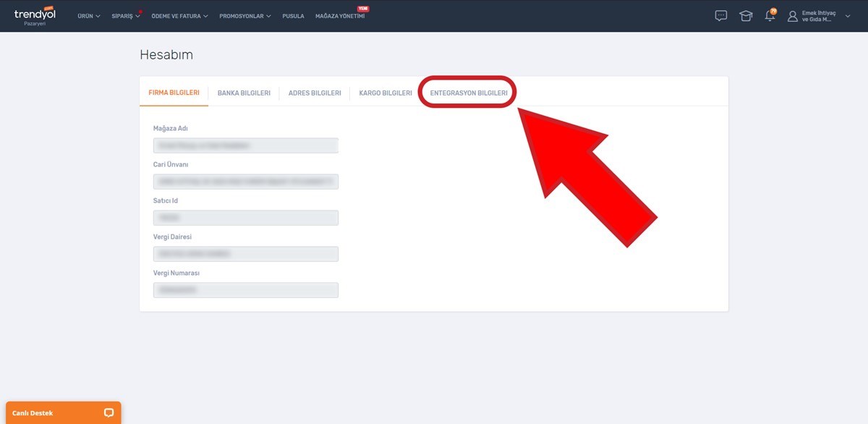This screenshot has height=424, width=868.
Task: Click the Mağaza Adı label
Action: (171, 128)
